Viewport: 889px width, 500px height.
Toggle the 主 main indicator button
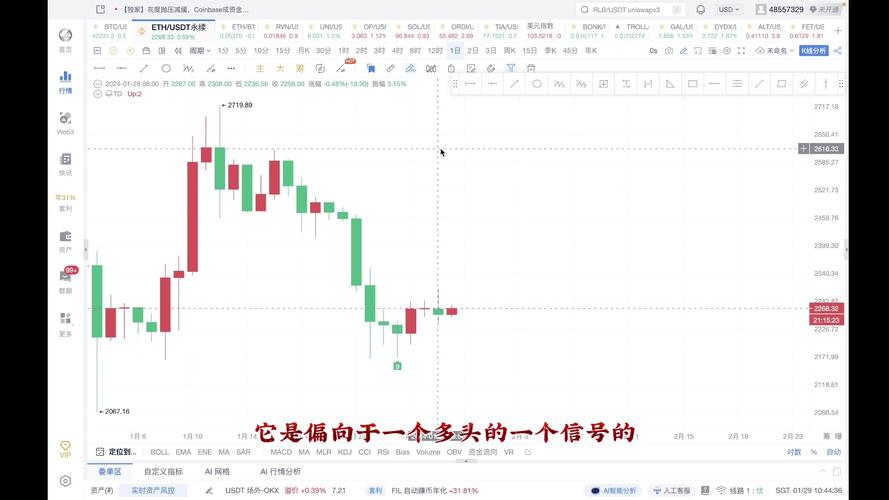point(260,68)
